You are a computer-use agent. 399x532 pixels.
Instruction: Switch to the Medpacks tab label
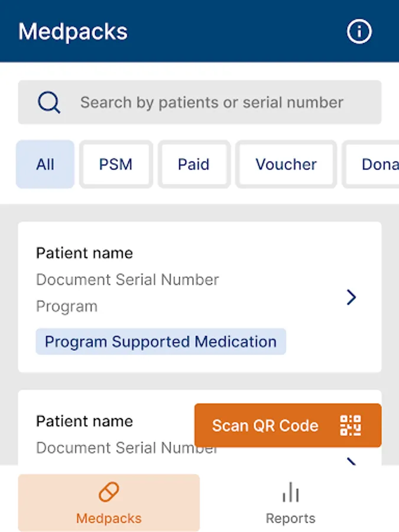pyautogui.click(x=109, y=518)
